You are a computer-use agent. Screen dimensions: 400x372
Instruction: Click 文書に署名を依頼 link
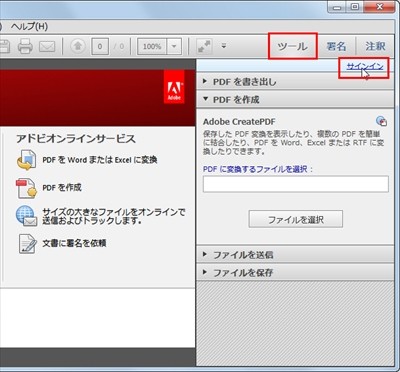pyautogui.click(x=74, y=243)
